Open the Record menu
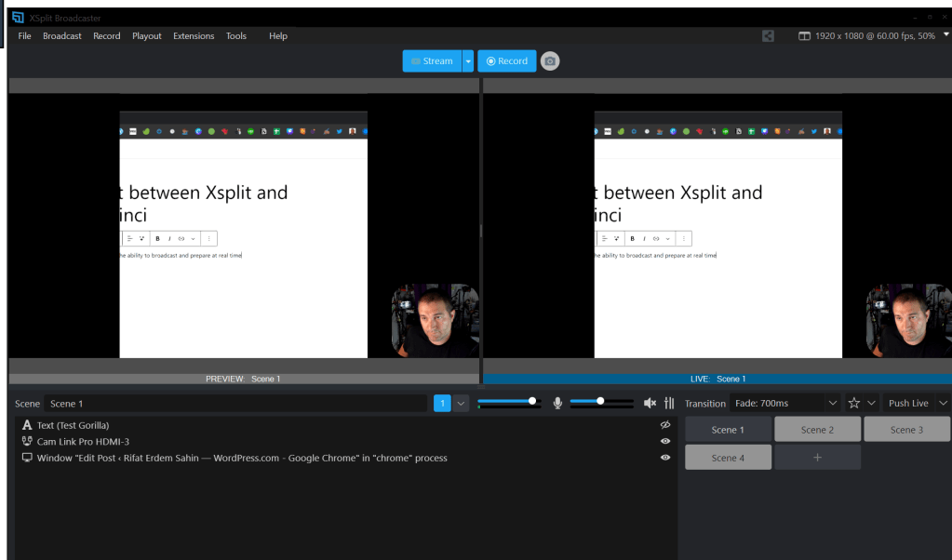 click(106, 35)
